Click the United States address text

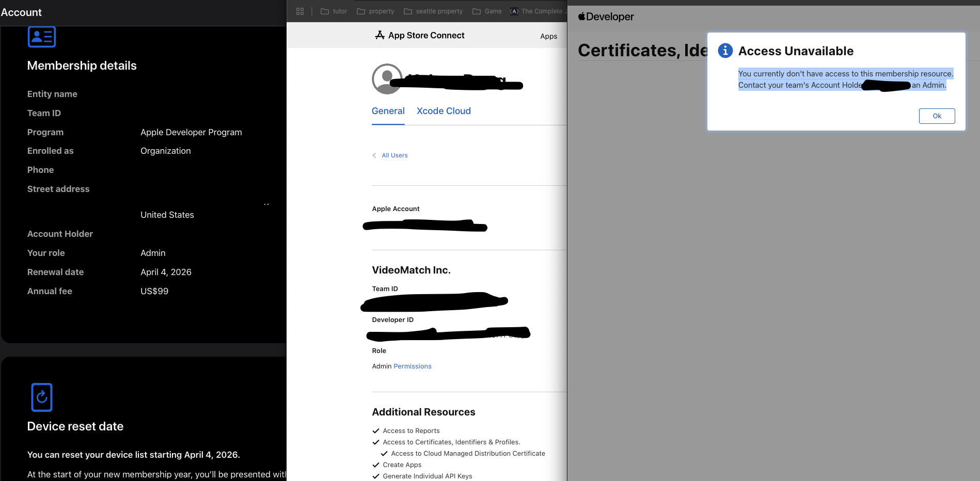(167, 215)
